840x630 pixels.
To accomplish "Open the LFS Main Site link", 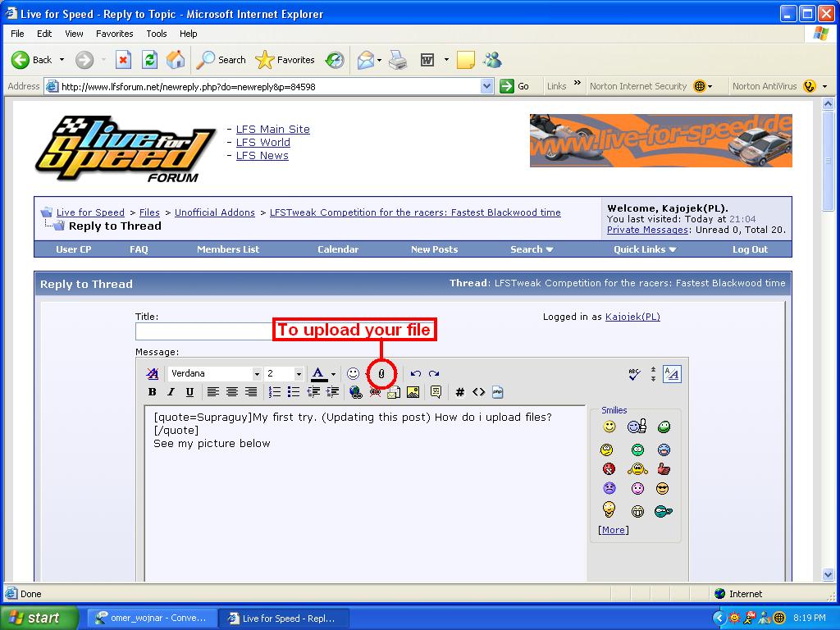I will (272, 129).
